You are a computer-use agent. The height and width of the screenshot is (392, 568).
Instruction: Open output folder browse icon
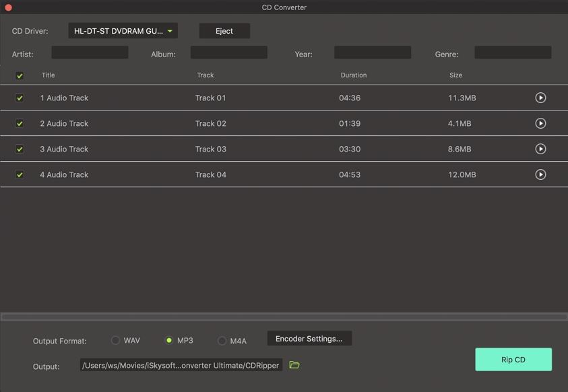click(x=294, y=365)
